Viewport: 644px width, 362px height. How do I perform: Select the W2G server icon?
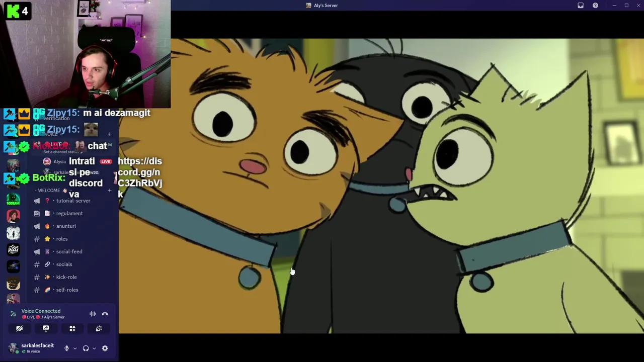click(14, 249)
